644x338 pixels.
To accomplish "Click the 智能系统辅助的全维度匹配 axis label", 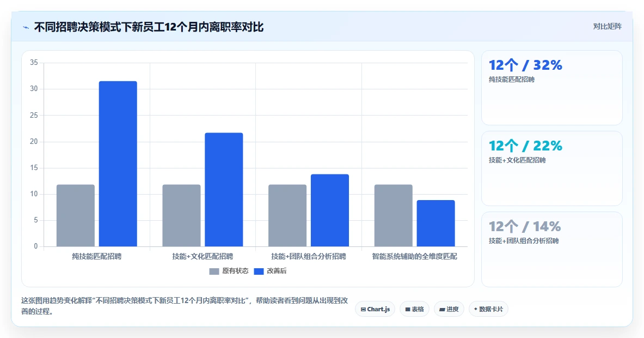I will pos(414,256).
